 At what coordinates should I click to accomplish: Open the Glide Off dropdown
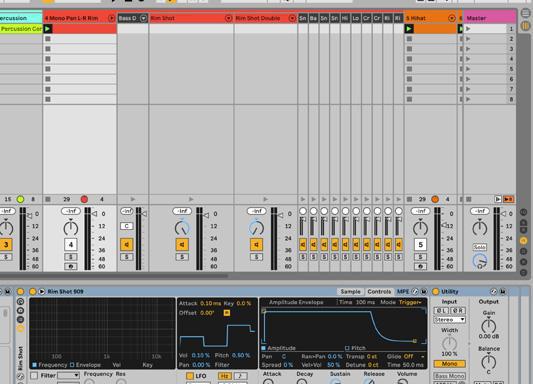click(413, 356)
